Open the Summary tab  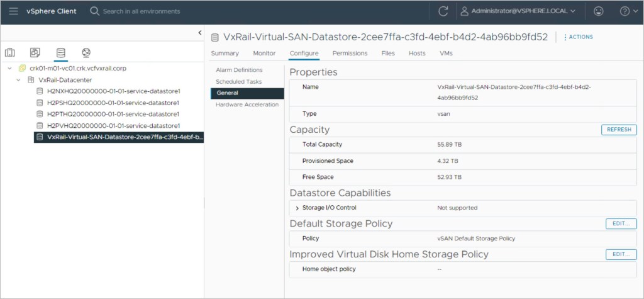tap(225, 54)
